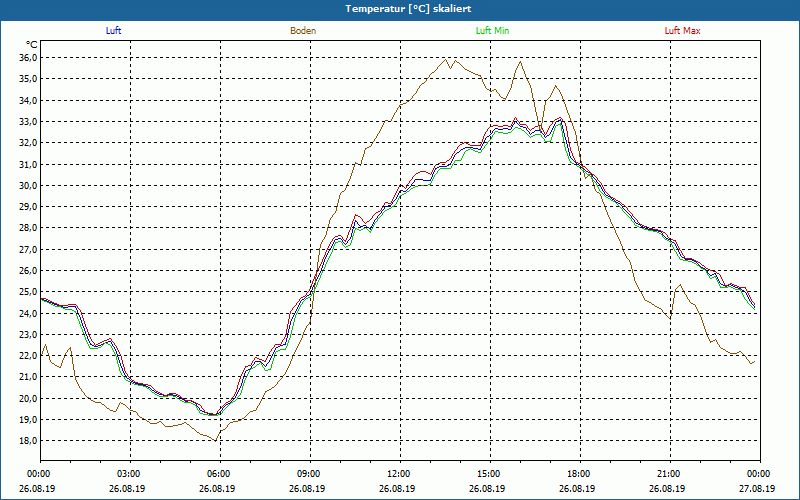Click the 21:00 time axis label
800x500 pixels.
click(x=670, y=474)
